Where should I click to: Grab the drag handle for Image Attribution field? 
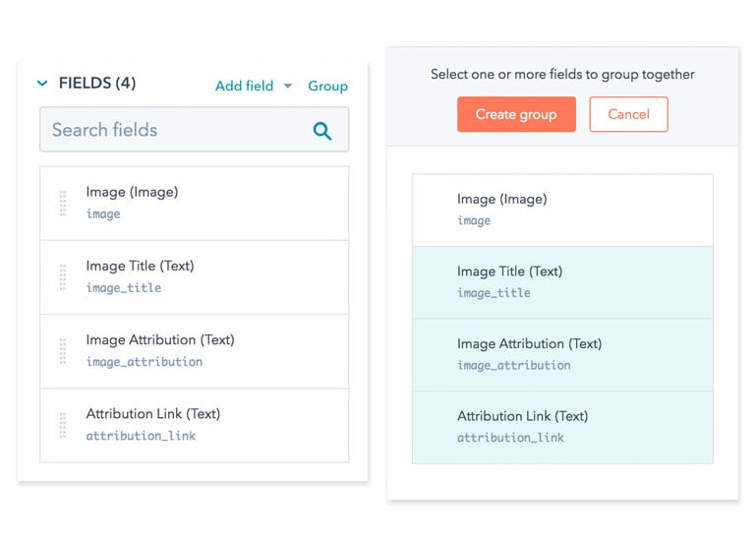[63, 351]
